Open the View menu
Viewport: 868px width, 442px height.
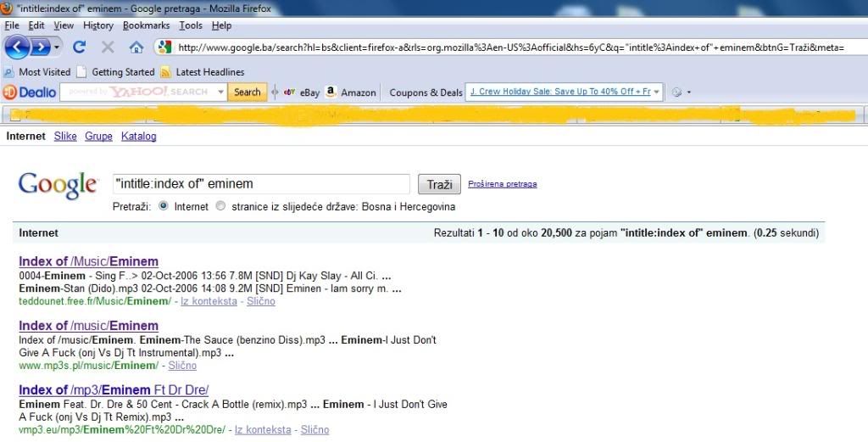[64, 25]
